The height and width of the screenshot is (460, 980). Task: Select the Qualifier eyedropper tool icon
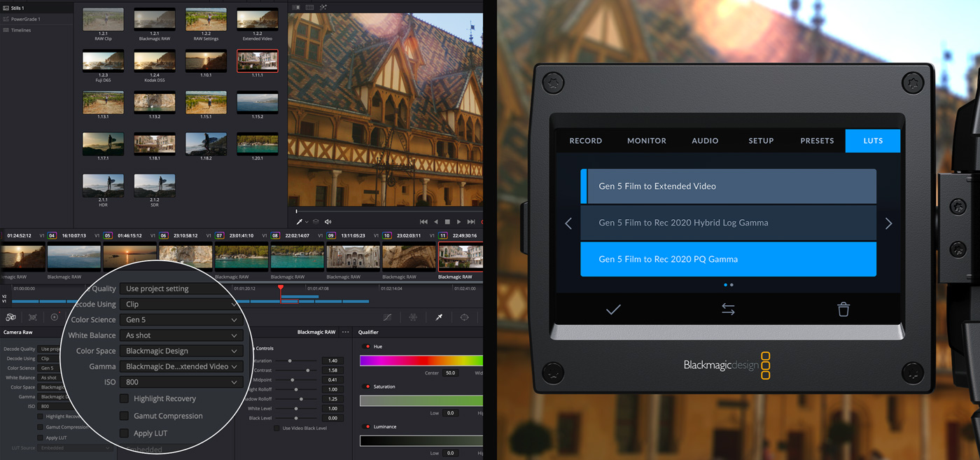439,317
